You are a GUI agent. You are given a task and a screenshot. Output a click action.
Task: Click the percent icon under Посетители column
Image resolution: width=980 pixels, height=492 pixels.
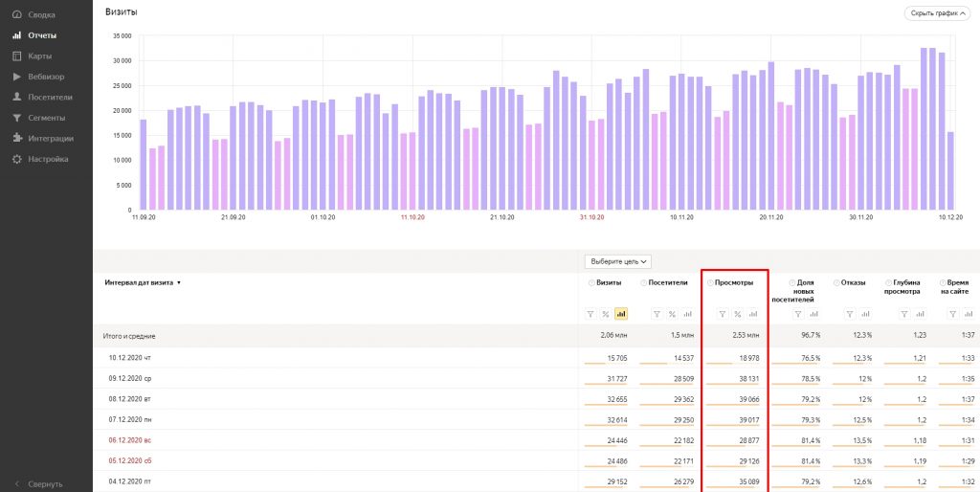[x=671, y=314]
